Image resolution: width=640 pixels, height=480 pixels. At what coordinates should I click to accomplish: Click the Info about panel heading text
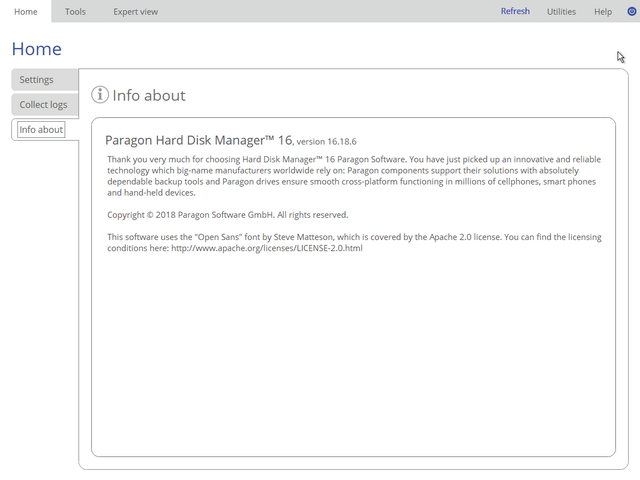pos(149,95)
